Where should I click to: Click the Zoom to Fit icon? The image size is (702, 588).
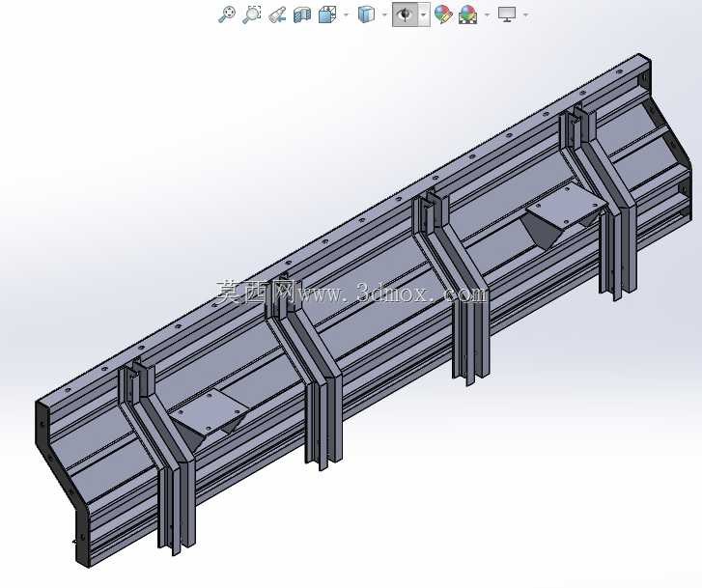[x=227, y=14]
